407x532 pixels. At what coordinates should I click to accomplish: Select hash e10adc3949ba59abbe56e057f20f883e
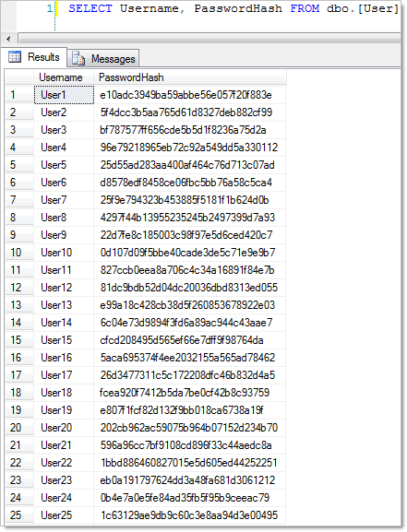tap(189, 95)
